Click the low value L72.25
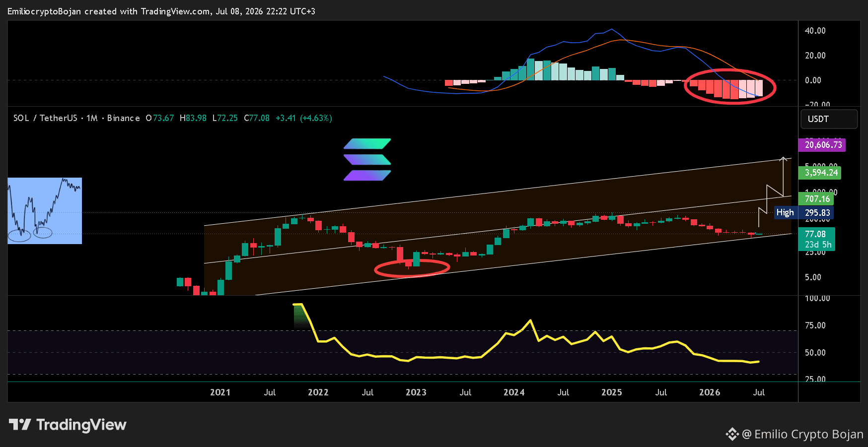The width and height of the screenshot is (868, 447). (225, 118)
